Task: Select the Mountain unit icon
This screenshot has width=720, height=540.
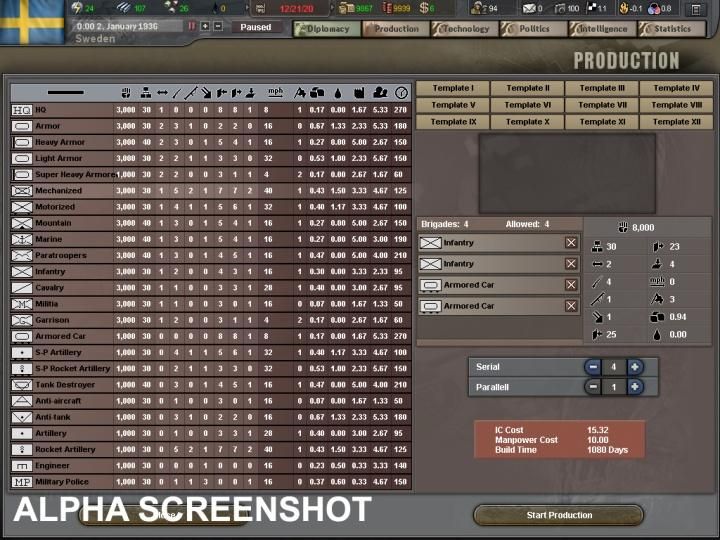Action: click(x=22, y=223)
